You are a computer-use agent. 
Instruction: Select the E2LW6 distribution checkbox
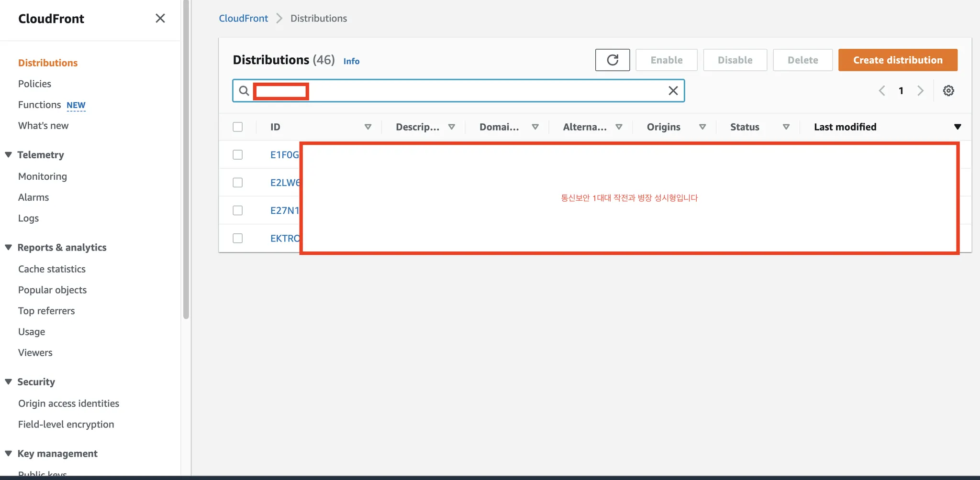[238, 182]
